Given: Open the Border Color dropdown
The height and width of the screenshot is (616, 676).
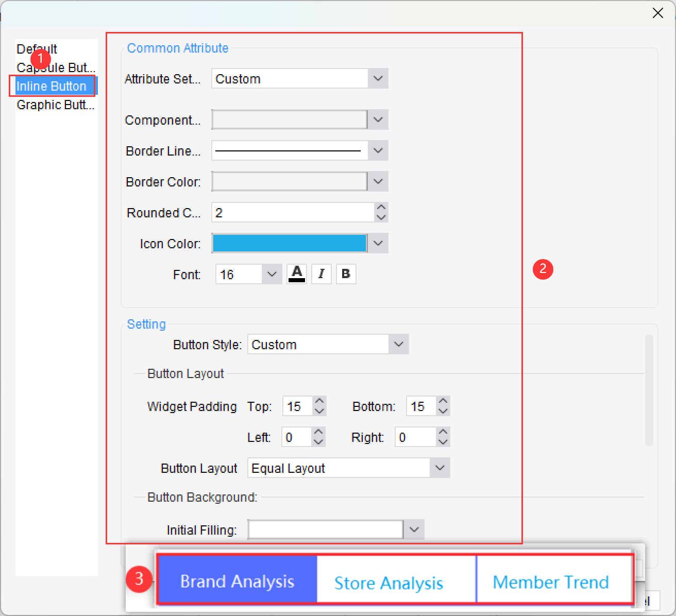Looking at the screenshot, I should pos(378,181).
